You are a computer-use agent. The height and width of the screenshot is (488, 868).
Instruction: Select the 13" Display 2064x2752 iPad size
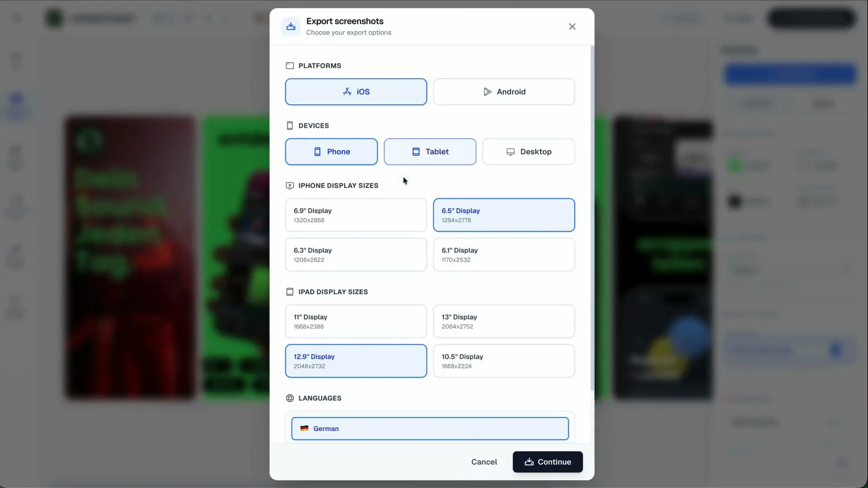(x=504, y=321)
